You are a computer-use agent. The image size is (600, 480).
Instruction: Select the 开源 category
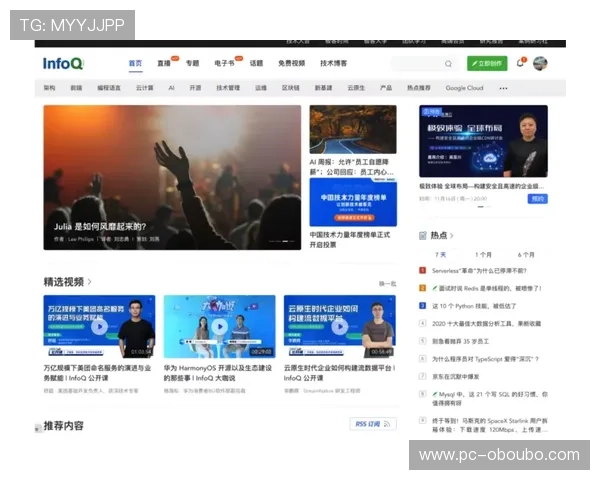pyautogui.click(x=196, y=88)
